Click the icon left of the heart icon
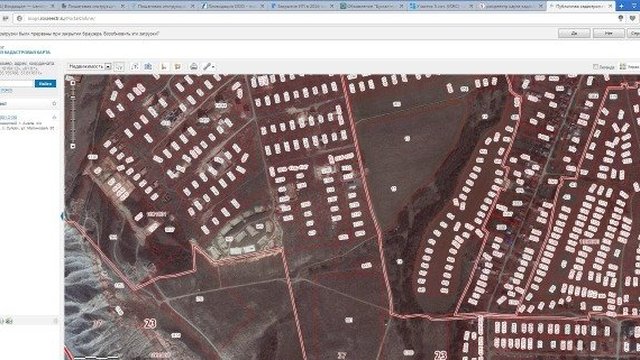Screen dimensions: 640x360 (621, 18)
